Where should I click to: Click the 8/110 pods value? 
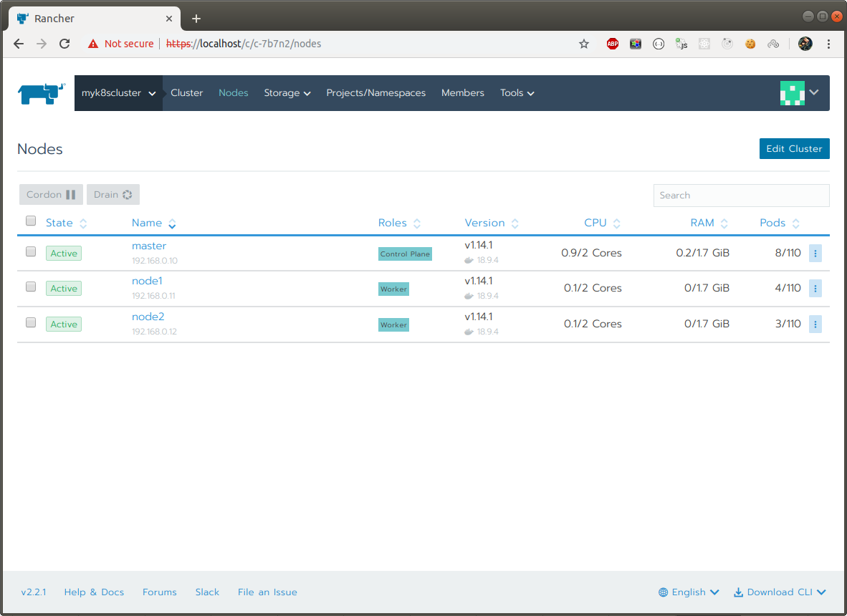[788, 253]
